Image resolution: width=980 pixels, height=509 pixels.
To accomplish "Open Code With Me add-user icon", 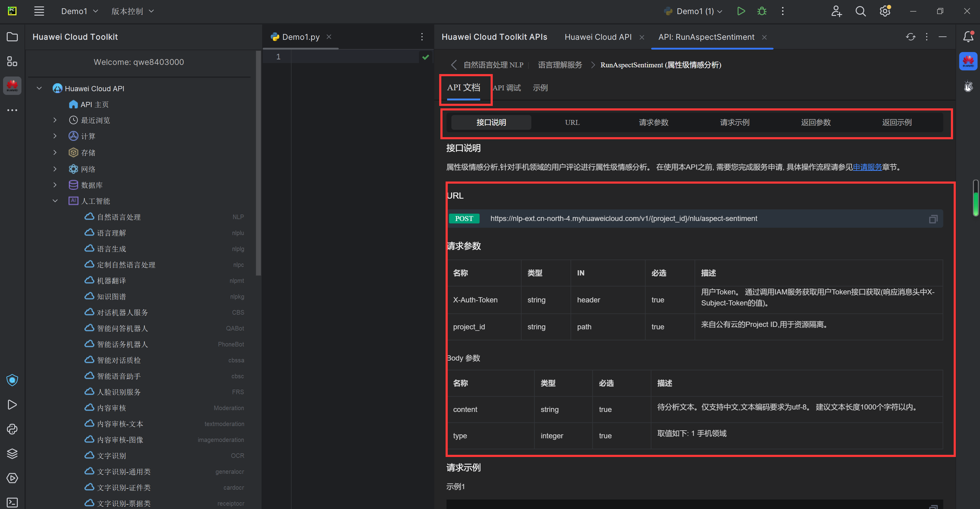I will (836, 11).
